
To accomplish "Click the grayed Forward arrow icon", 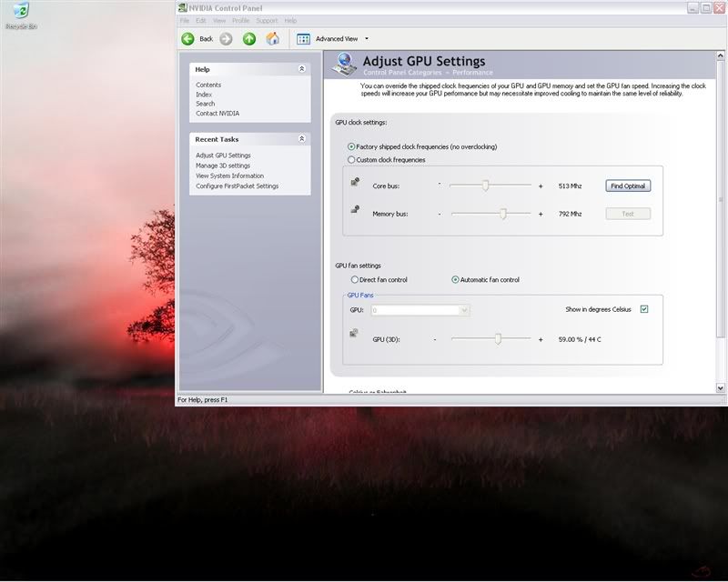I will coord(226,39).
